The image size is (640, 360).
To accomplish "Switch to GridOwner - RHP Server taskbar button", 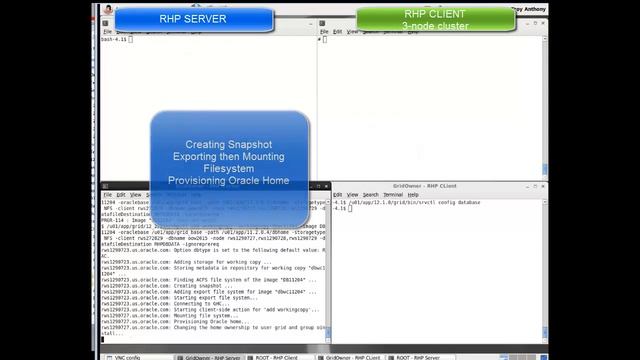I will 209,358.
